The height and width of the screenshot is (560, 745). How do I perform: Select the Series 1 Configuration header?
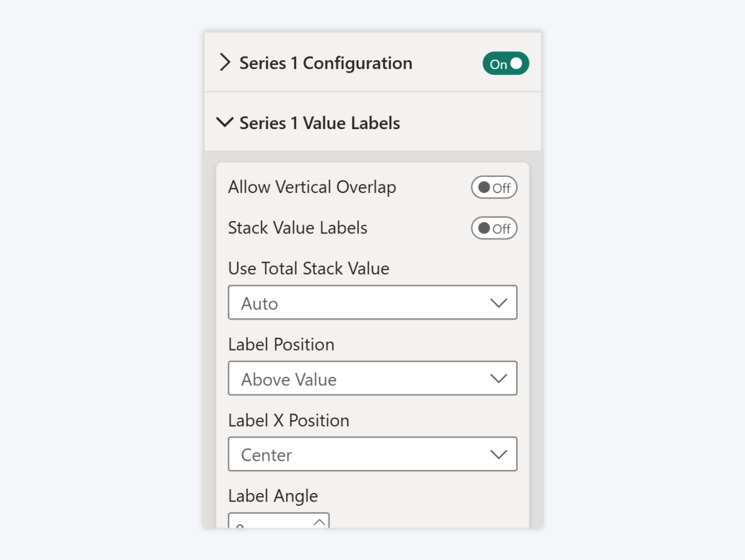[326, 63]
